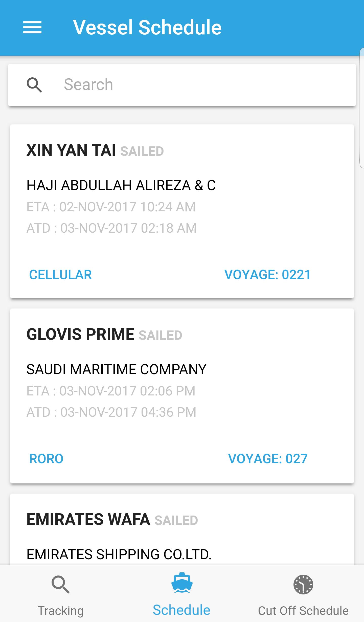Select SAUDI MARITIME COMPANY agent text
Viewport: 364px width, 622px height.
[117, 369]
